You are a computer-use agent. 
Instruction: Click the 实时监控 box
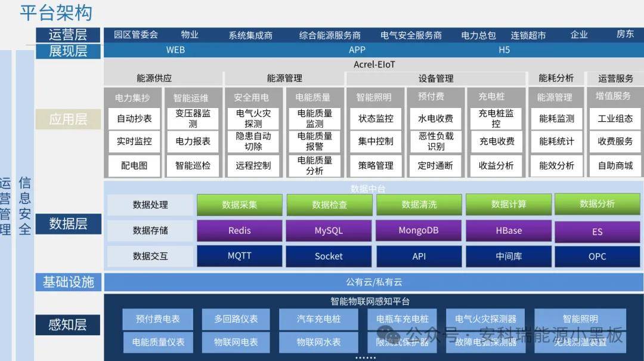coord(134,141)
